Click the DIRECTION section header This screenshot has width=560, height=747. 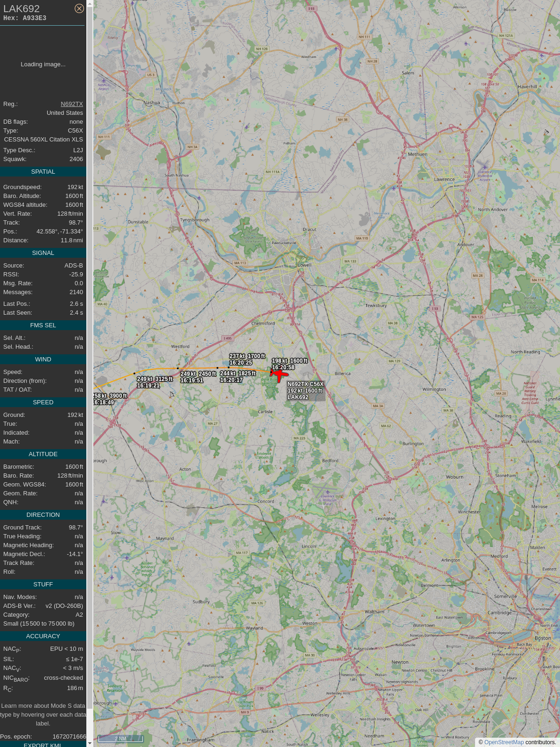click(43, 515)
